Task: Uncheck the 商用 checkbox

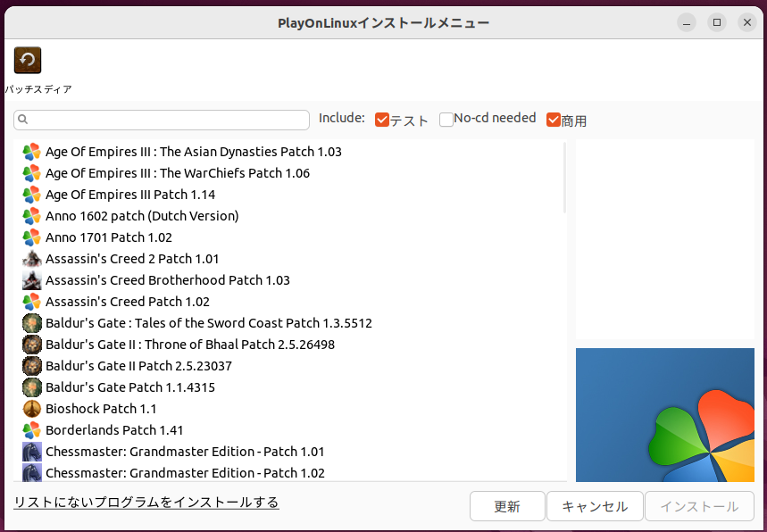Action: (554, 120)
